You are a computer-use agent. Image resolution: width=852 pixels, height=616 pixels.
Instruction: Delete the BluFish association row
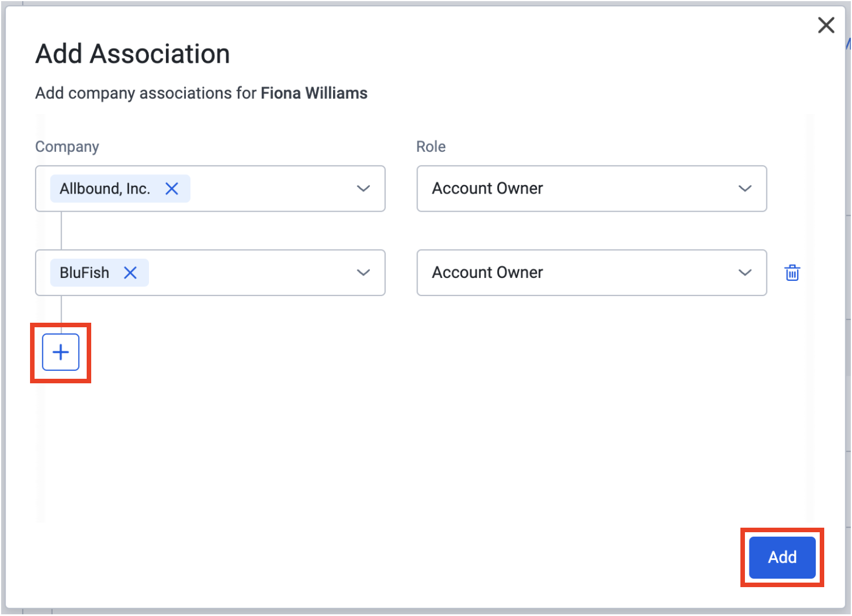click(792, 273)
